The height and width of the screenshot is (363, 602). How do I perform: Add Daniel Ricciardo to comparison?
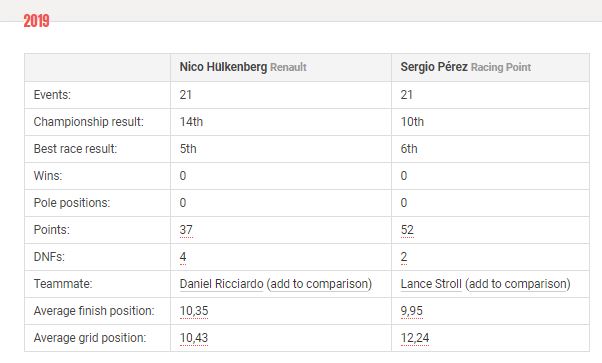coord(319,284)
